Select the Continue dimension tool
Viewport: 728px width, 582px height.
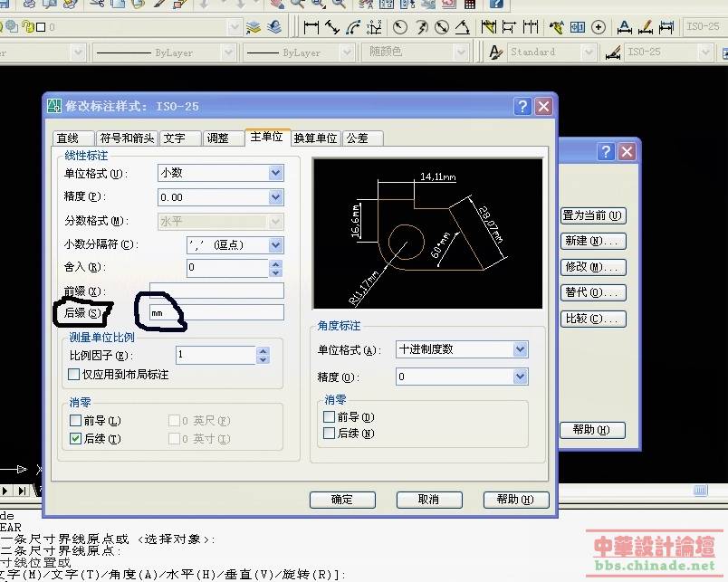tap(531, 27)
